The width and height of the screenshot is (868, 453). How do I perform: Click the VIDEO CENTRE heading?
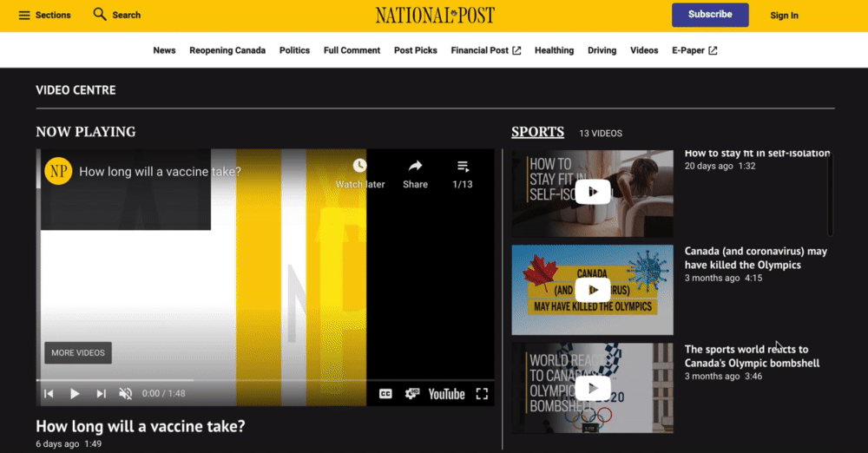click(x=76, y=89)
